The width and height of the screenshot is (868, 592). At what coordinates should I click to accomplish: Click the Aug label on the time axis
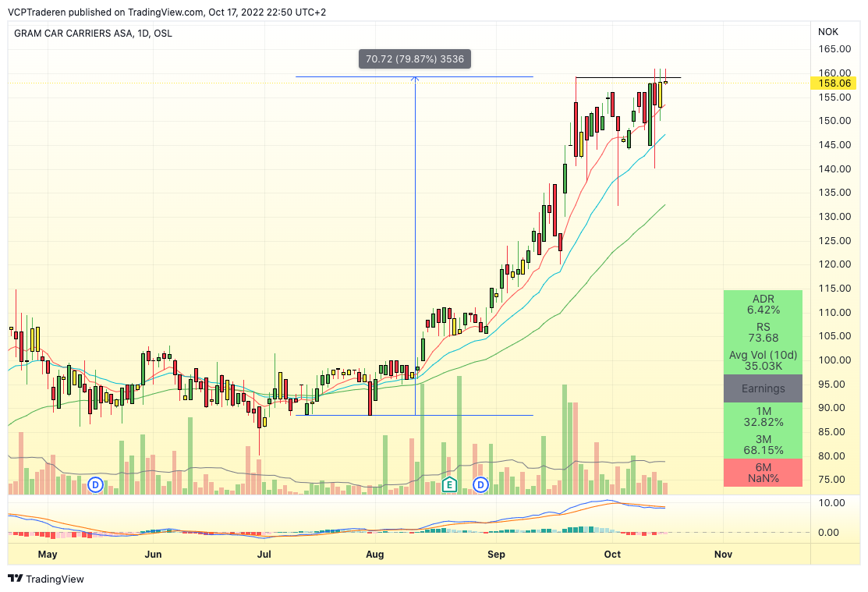click(375, 555)
